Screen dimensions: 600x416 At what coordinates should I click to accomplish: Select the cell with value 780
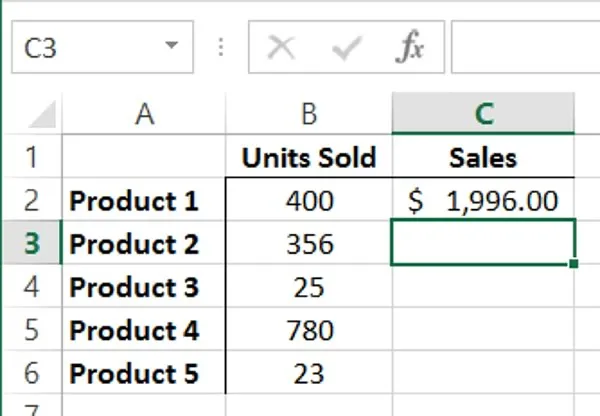pyautogui.click(x=309, y=330)
